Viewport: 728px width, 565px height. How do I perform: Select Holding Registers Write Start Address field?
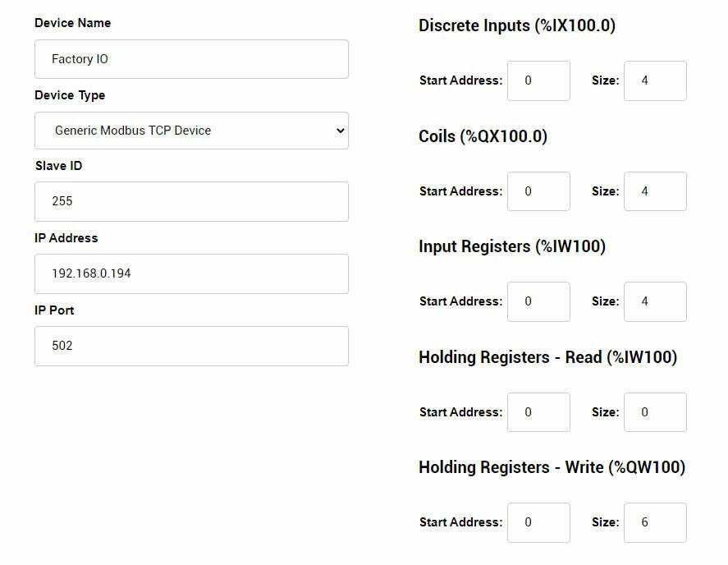pyautogui.click(x=538, y=523)
